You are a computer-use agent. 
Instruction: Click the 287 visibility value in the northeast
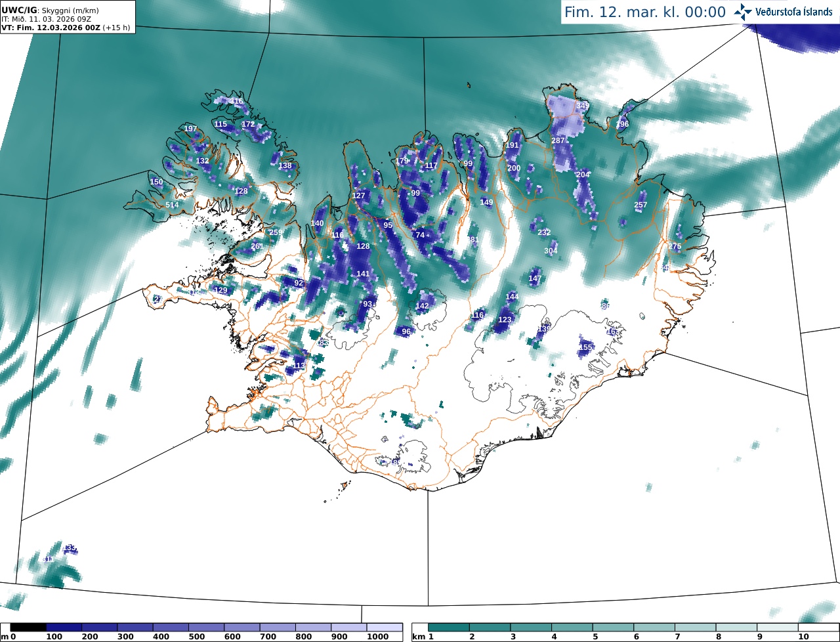click(558, 140)
